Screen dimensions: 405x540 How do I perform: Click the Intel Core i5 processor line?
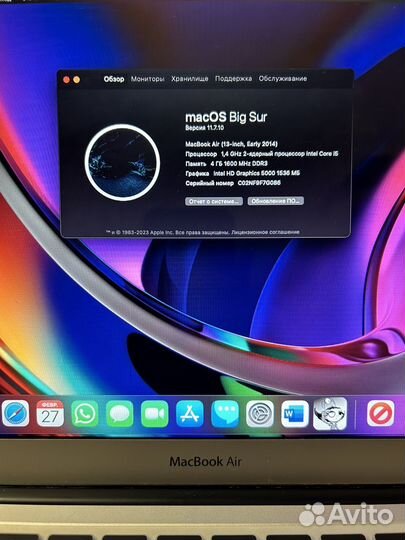point(262,154)
